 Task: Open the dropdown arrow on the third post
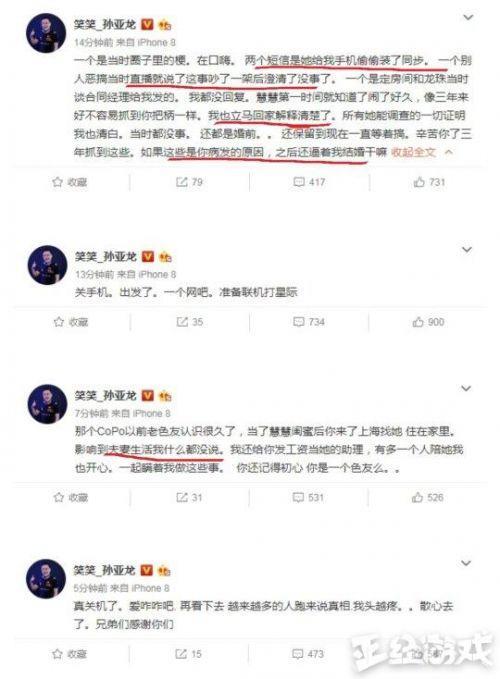tap(466, 388)
